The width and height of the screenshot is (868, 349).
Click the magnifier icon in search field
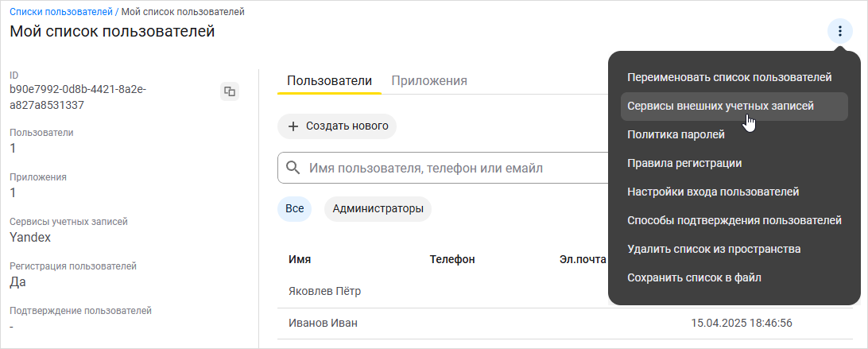293,168
